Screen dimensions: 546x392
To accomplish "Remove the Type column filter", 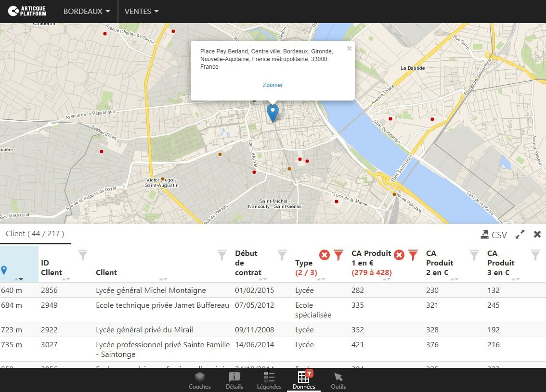I will click(324, 255).
